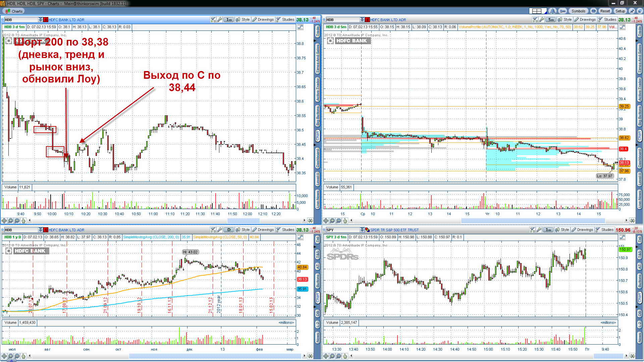Viewport: 644px width, 362px height.
Task: Click the expand time axis icon, top-left chart
Action: (310, 221)
